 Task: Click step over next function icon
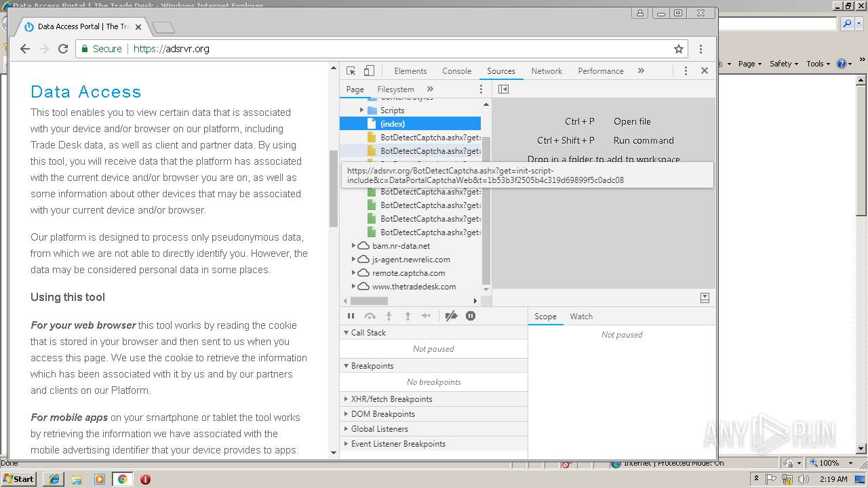pos(370,316)
